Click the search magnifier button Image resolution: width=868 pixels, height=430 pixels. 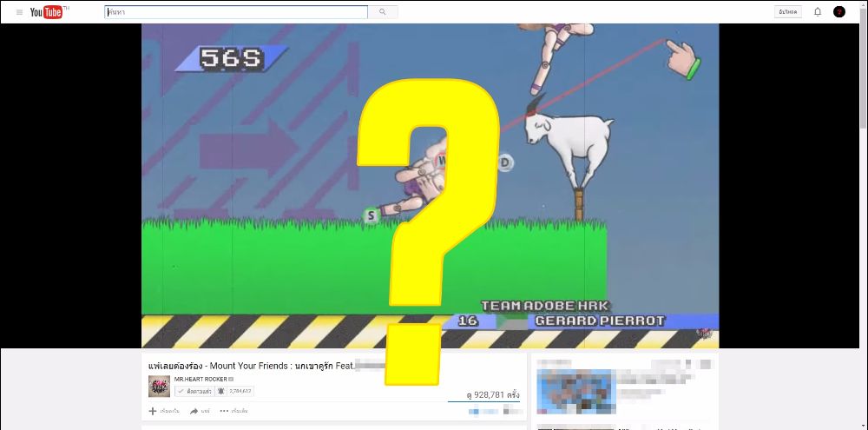point(382,12)
